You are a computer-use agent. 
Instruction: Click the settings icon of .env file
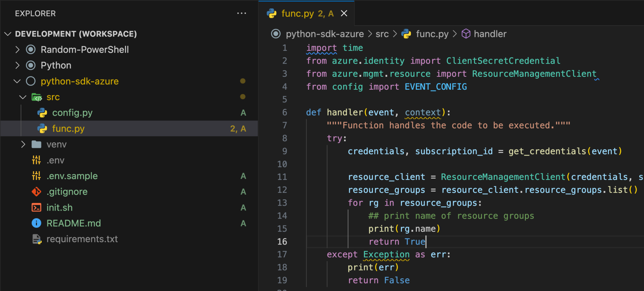pyautogui.click(x=36, y=160)
